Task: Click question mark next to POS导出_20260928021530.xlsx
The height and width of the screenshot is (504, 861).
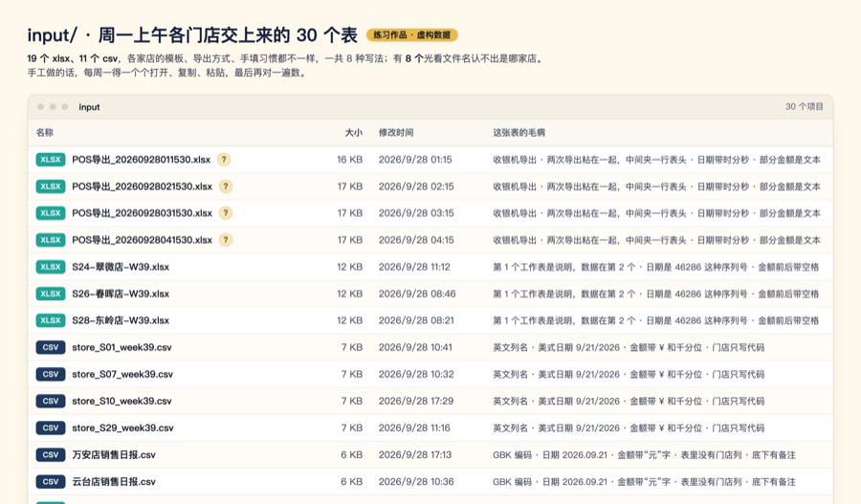Action: click(x=225, y=186)
